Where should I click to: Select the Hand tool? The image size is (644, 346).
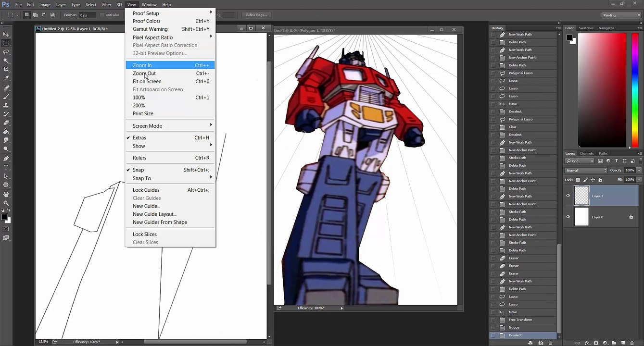[6, 194]
